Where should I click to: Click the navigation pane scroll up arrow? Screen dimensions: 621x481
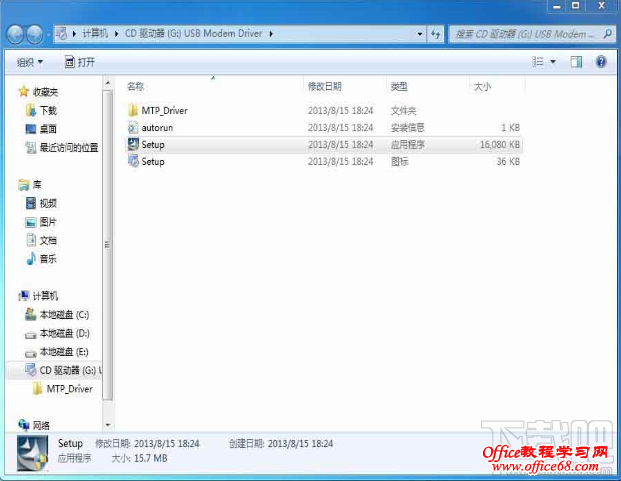pyautogui.click(x=108, y=83)
